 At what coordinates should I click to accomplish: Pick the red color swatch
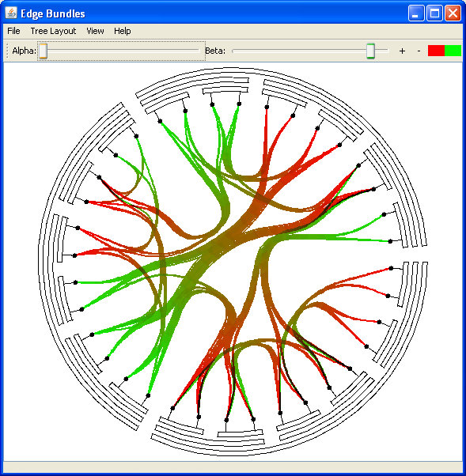click(436, 51)
